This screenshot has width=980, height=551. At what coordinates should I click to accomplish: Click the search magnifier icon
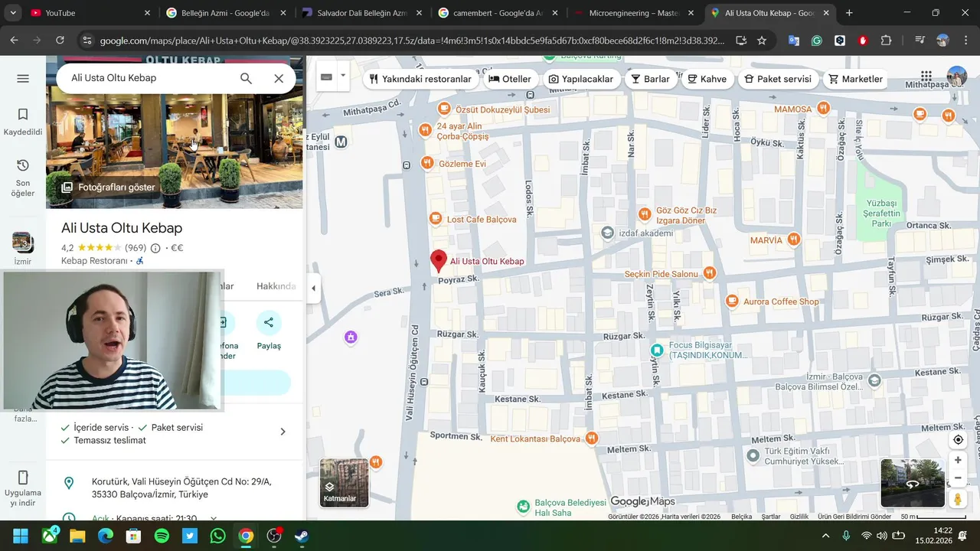[246, 78]
